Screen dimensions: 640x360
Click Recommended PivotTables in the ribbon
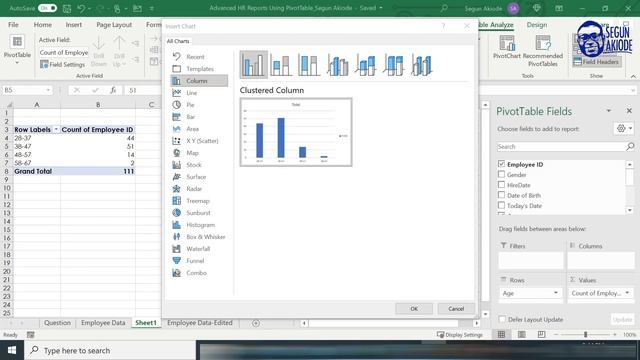tap(542, 51)
